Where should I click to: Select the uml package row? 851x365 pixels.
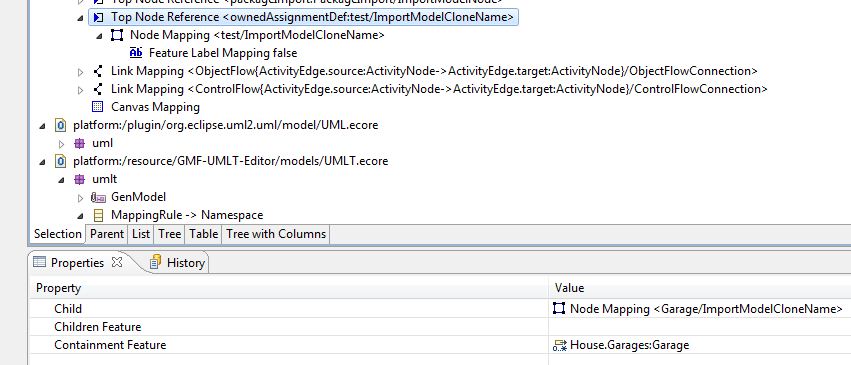102,143
